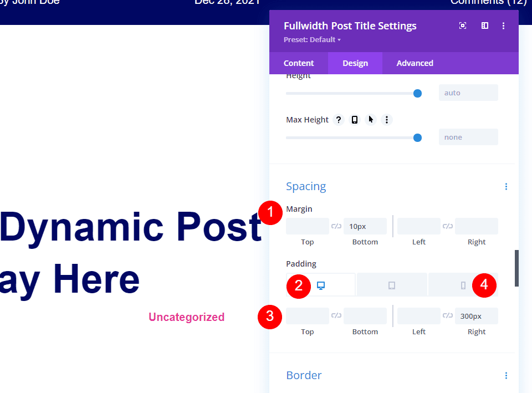Open the Spacing section options menu
Screen dimensions: 532x393
(506, 187)
